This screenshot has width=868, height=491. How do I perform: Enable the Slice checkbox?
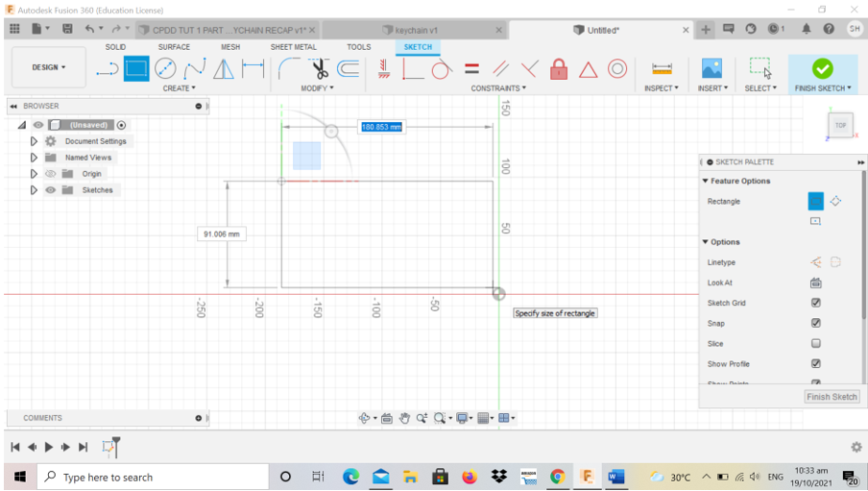(815, 344)
